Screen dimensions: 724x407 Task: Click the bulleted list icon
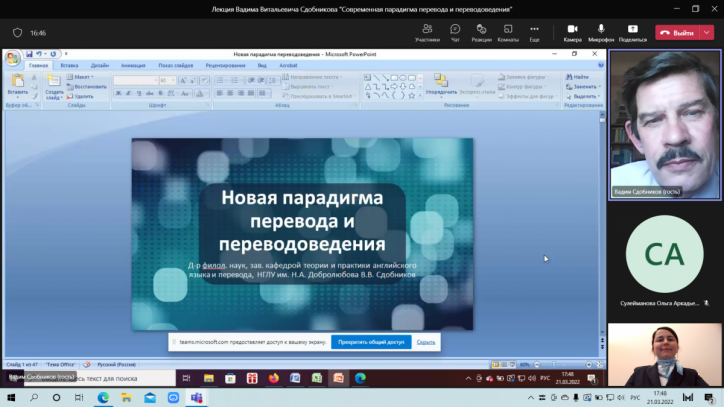221,80
